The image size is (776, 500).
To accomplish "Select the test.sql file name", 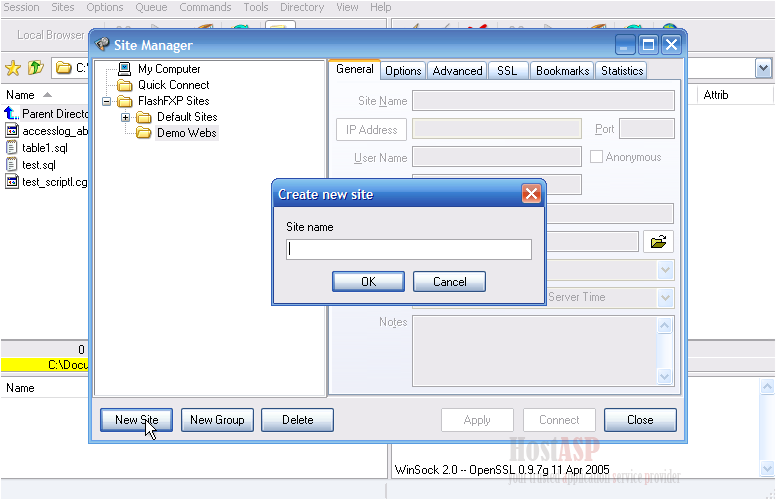I will point(39,165).
